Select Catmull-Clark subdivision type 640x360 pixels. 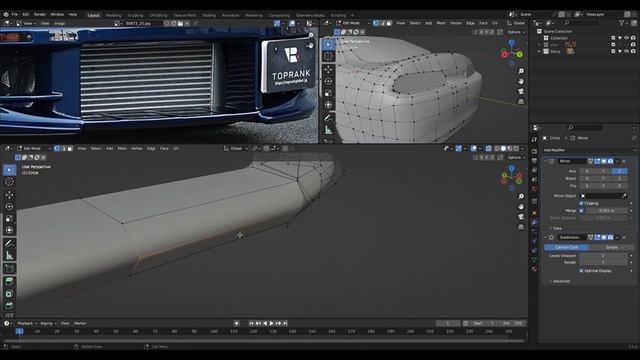point(567,247)
